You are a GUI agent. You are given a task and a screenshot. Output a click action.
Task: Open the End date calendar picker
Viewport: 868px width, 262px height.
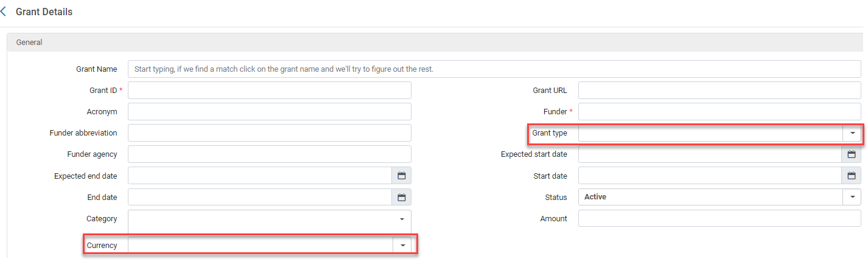point(401,197)
